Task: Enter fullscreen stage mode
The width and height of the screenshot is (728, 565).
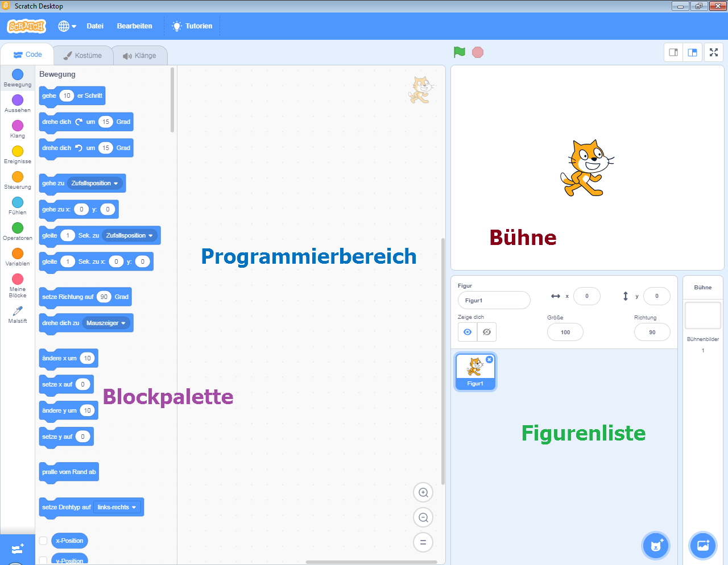Action: coord(714,52)
